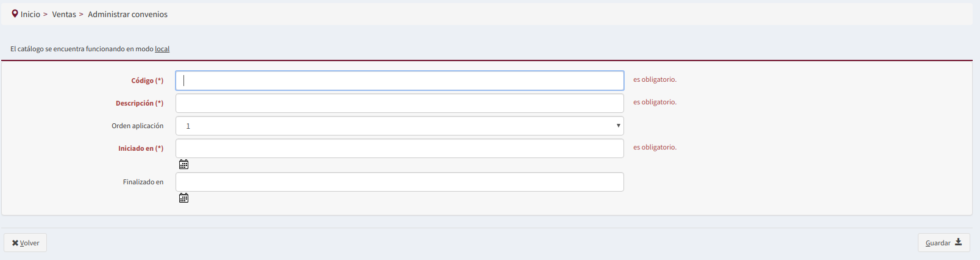Screen dimensions: 980x260
Task: Navigate to Ventas breadcrumb
Action: click(64, 14)
